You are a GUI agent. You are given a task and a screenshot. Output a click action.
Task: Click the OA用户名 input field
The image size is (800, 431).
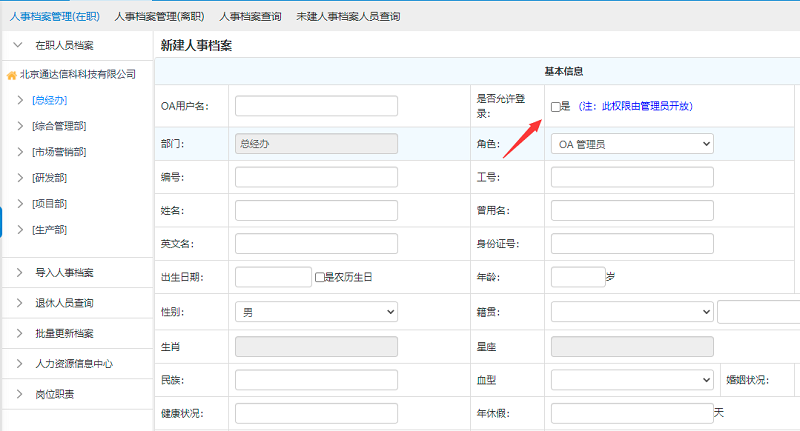(316, 106)
